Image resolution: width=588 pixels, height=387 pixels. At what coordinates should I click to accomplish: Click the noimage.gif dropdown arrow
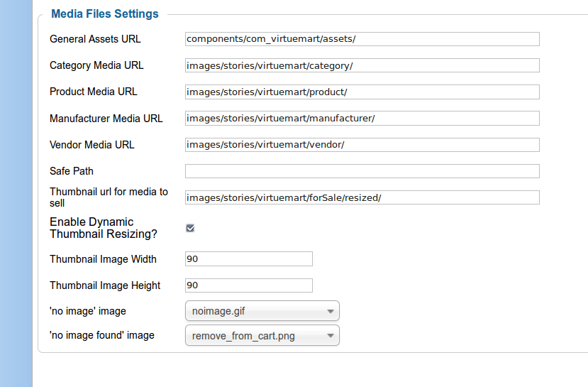tap(331, 311)
